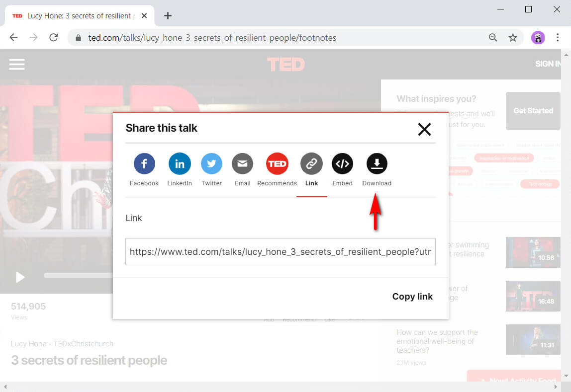Go back to the previous page
This screenshot has width=571, height=392.
tap(14, 37)
